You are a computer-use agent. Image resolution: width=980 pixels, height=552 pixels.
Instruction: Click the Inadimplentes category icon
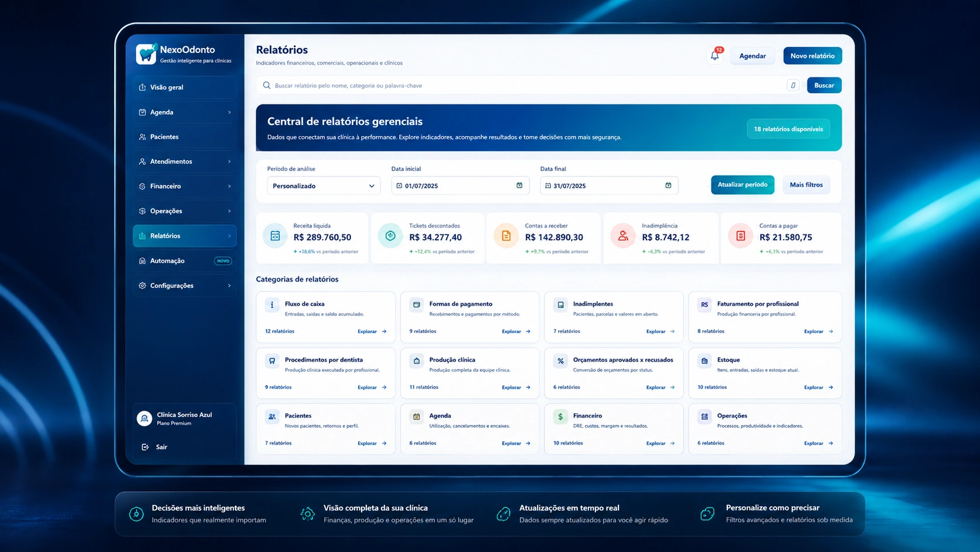(x=560, y=305)
